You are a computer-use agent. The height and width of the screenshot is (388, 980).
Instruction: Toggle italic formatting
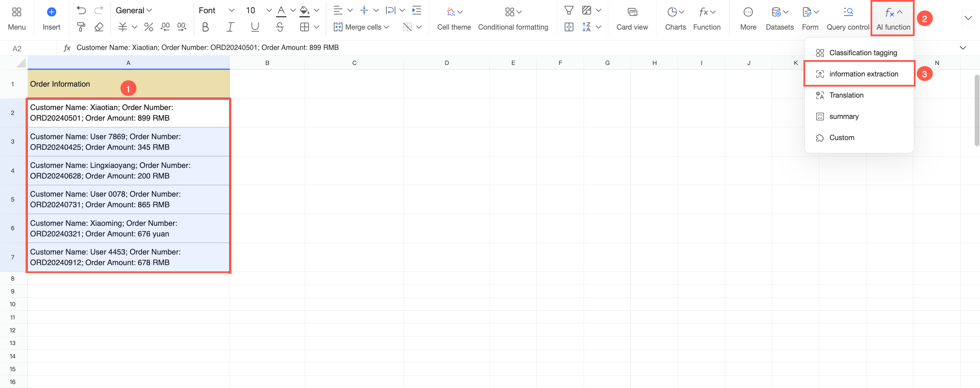tap(230, 27)
